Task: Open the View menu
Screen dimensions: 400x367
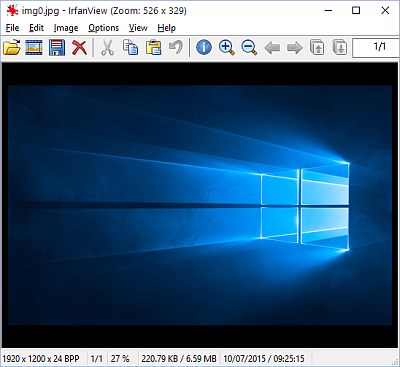Action: point(138,28)
